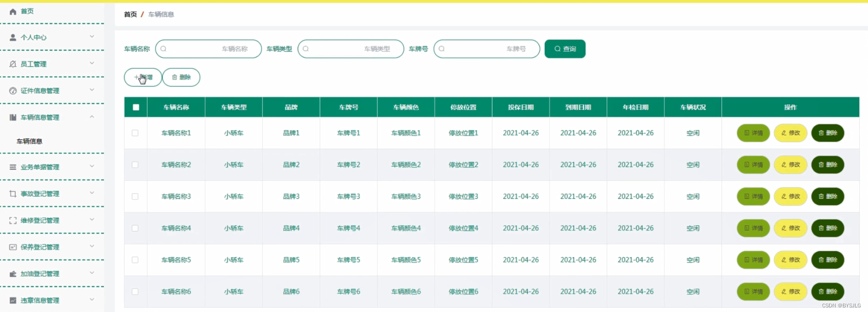This screenshot has width=868, height=312.
Task: Open the 个人中心 sidebar menu item
Action: click(52, 37)
